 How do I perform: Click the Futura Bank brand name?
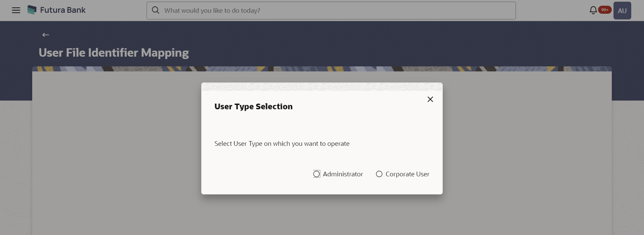pos(63,10)
